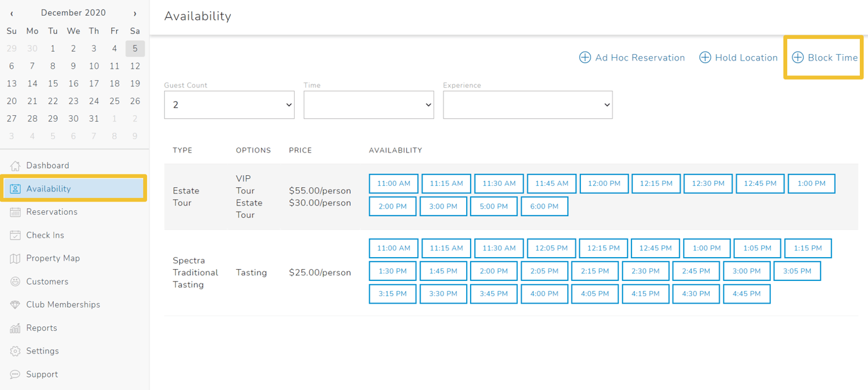The width and height of the screenshot is (868, 390).
Task: Go to previous month in calendar
Action: pyautogui.click(x=11, y=13)
